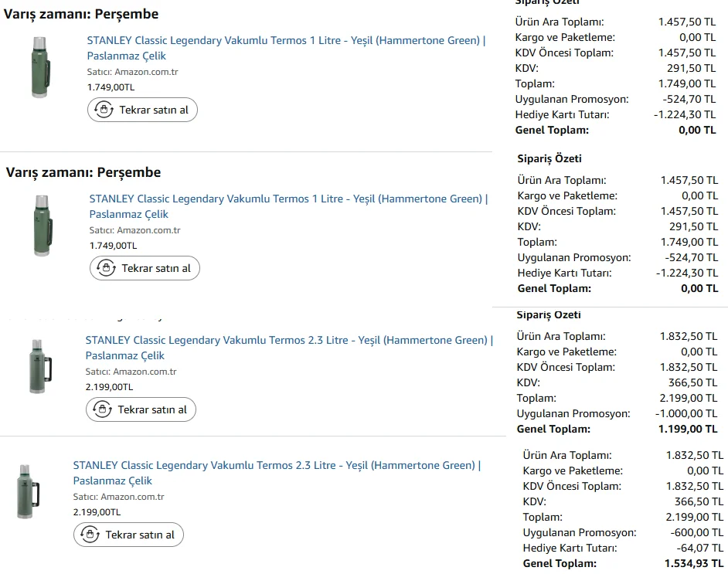The height and width of the screenshot is (574, 728).
Task: Open the thermos image for the order with -1.000,00 TL promotion
Action: [x=40, y=367]
